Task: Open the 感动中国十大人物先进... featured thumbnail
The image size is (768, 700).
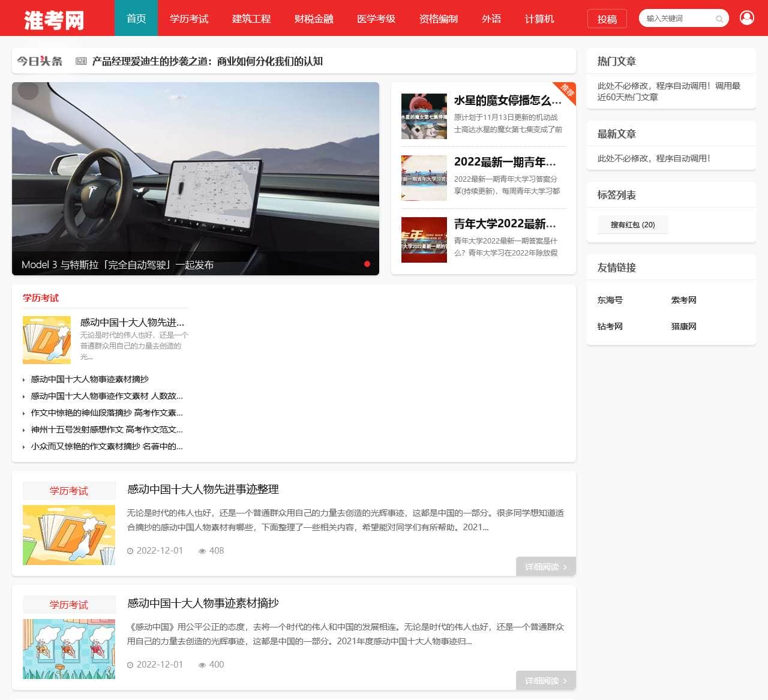Action: 47,340
